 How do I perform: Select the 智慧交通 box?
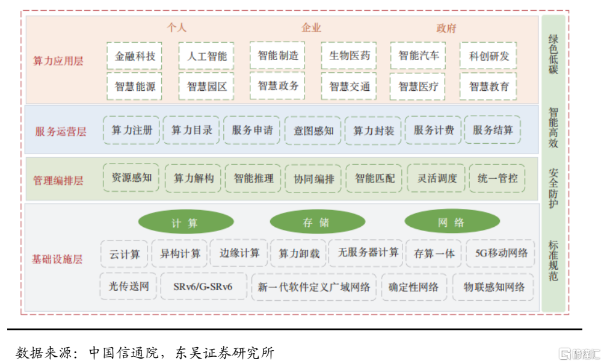(x=349, y=86)
